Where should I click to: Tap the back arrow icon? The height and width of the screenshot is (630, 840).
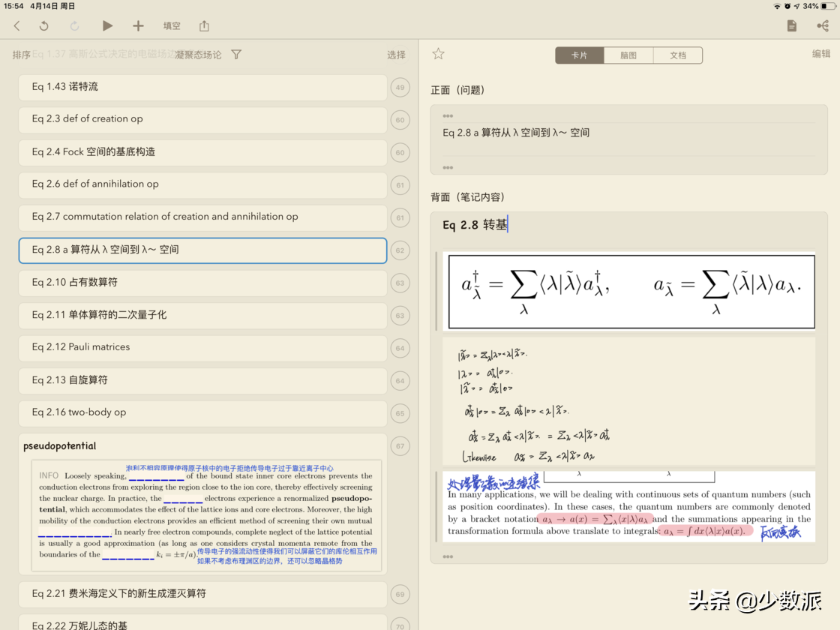17,25
